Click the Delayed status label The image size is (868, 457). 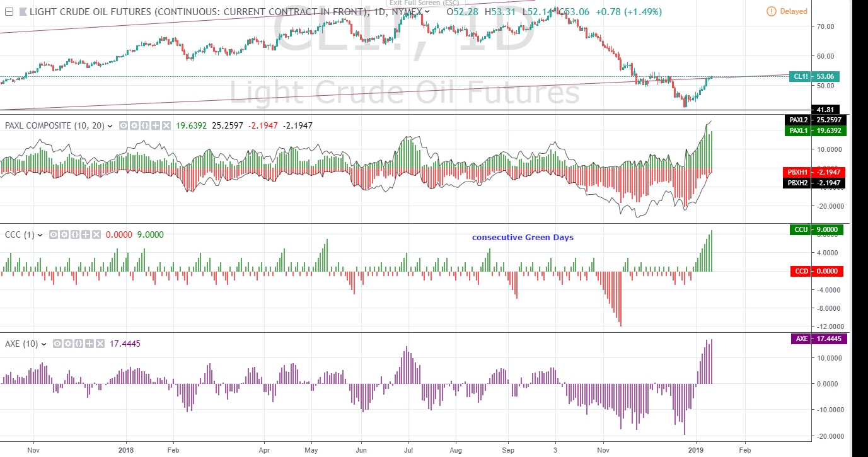point(793,11)
